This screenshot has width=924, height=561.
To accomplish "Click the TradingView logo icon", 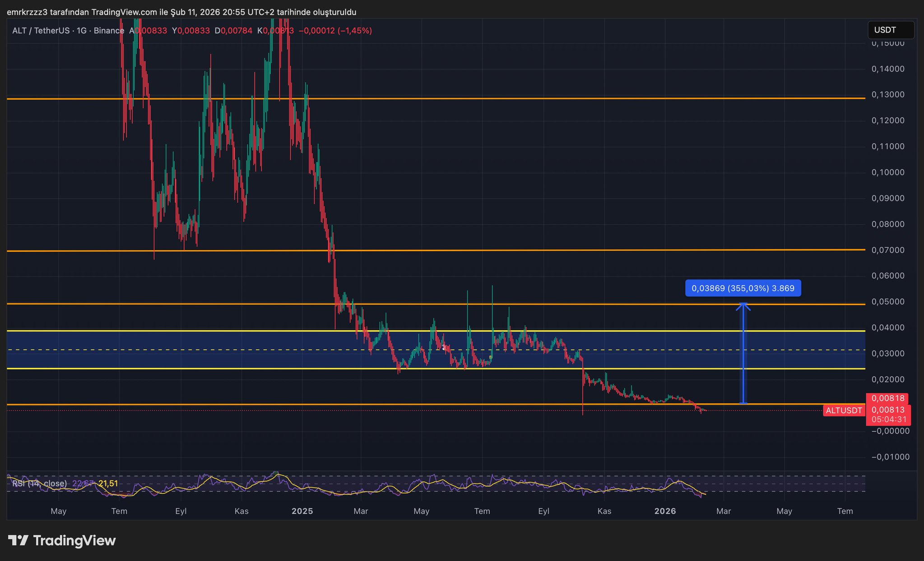I will (19, 540).
